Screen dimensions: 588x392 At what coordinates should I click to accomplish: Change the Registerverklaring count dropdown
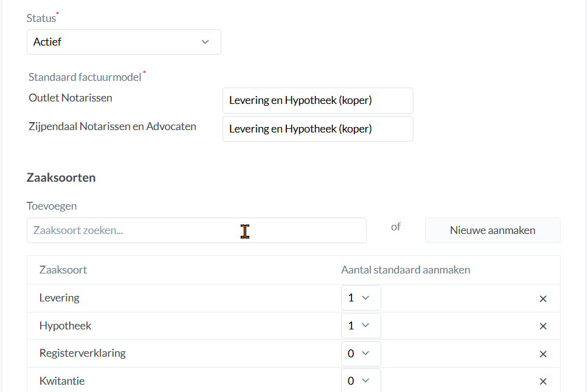pyautogui.click(x=361, y=354)
